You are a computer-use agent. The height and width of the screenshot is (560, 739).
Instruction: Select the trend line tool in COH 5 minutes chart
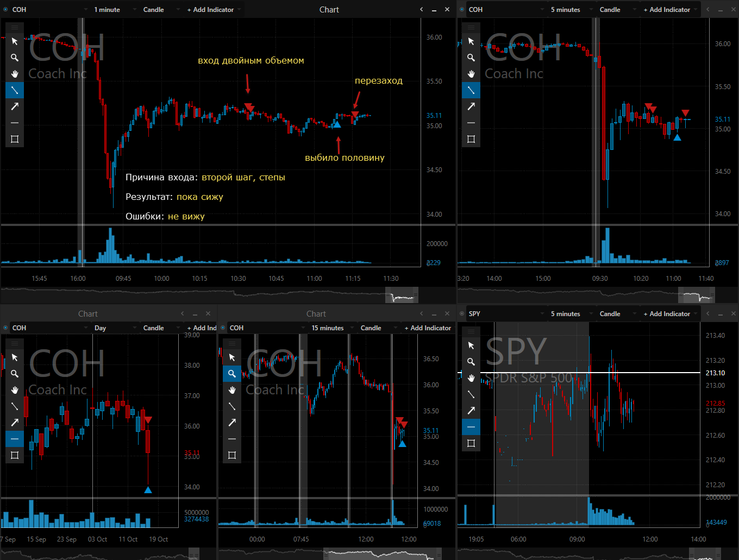(471, 90)
